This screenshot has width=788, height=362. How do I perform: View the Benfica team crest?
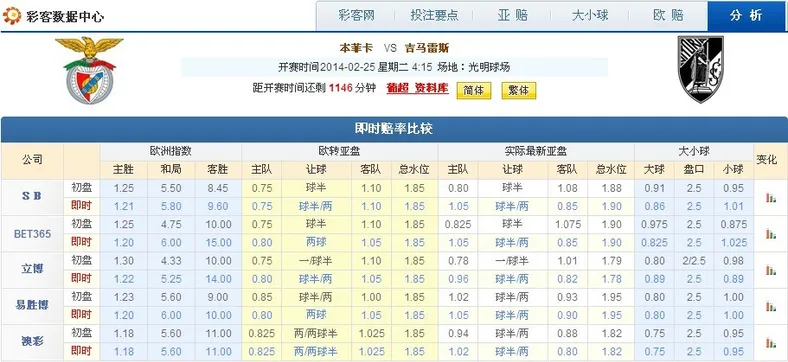tap(89, 70)
